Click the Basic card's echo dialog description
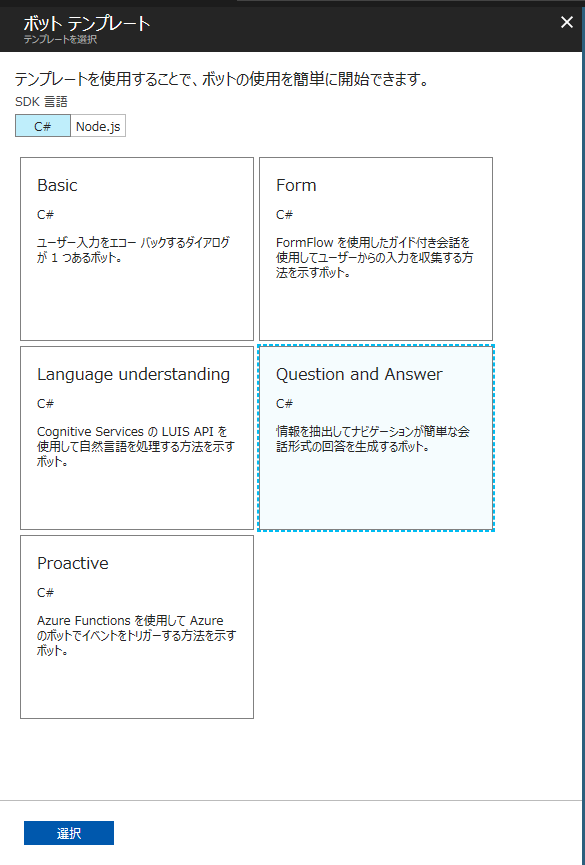The height and width of the screenshot is (865, 585). 134,250
